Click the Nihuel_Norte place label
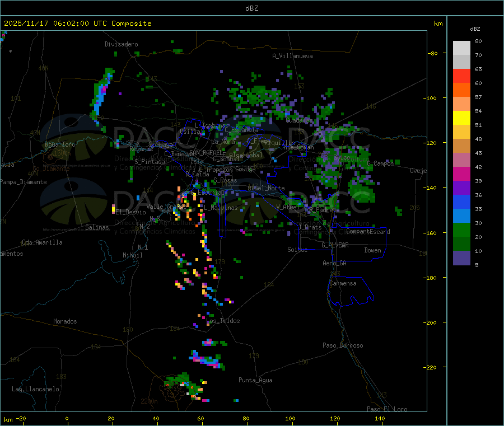 pyautogui.click(x=266, y=188)
